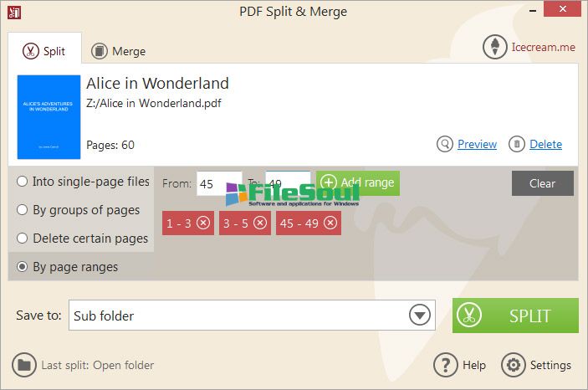Click the magnifier Preview icon

point(445,144)
